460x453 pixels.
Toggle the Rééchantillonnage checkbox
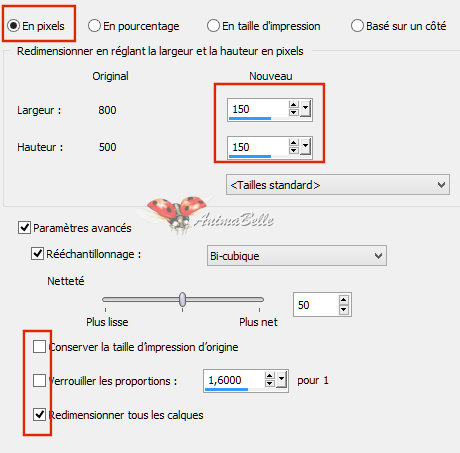tap(37, 254)
